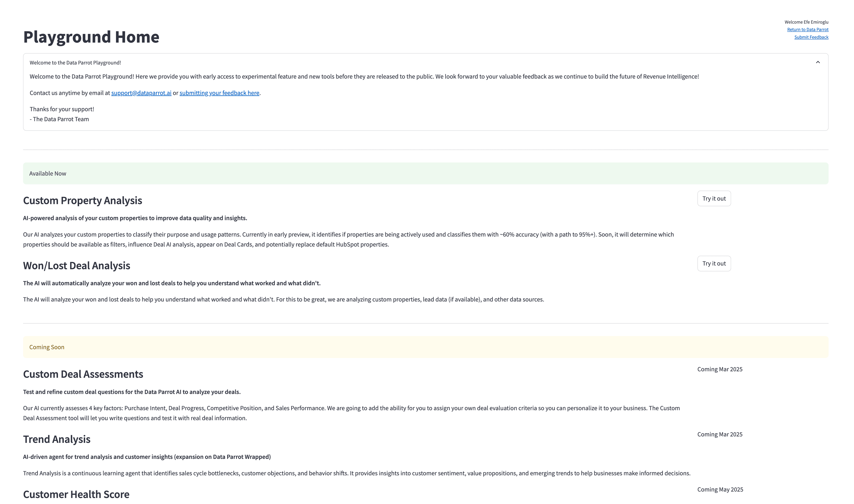Select the Playground Home title
This screenshot has height=504, width=854.
pos(91,37)
